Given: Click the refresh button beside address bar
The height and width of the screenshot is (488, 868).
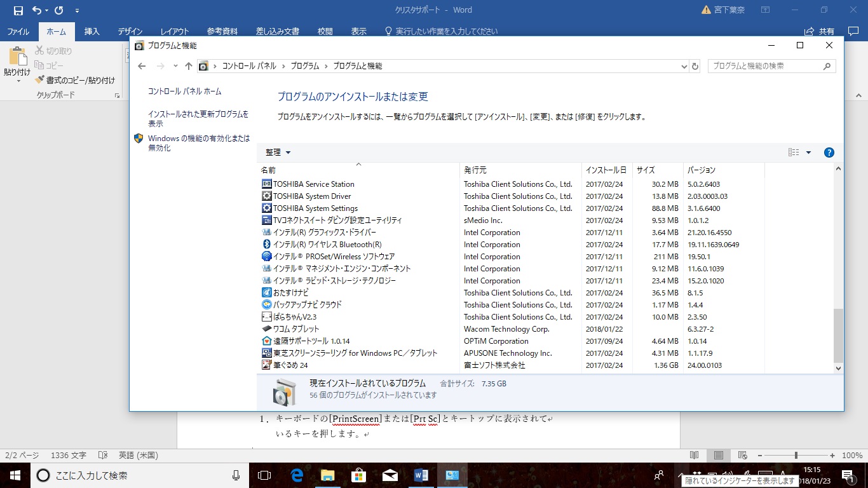Looking at the screenshot, I should tap(695, 66).
